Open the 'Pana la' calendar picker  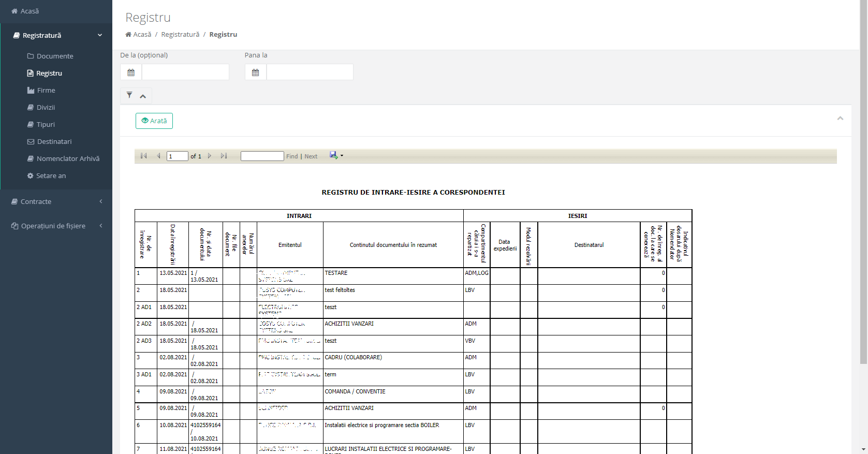(x=255, y=72)
